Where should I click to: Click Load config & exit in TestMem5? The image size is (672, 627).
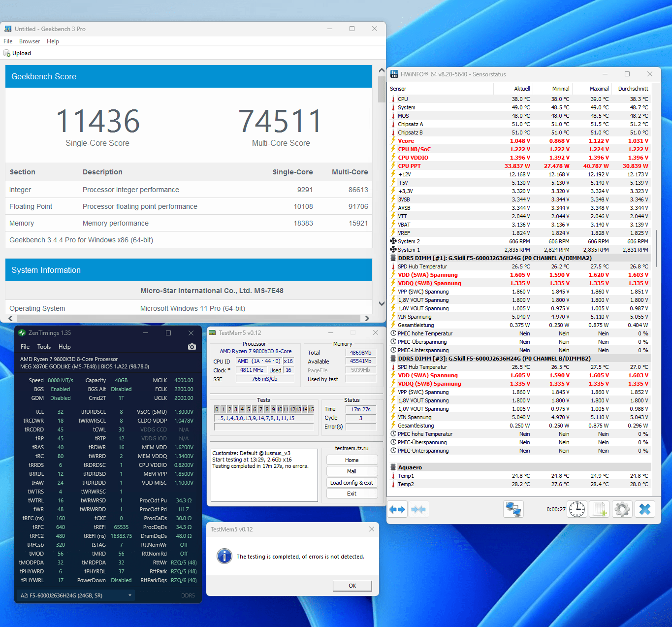pos(352,482)
